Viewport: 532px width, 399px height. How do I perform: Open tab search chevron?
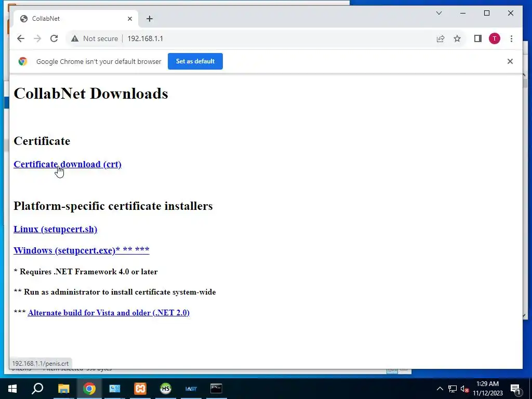point(439,13)
